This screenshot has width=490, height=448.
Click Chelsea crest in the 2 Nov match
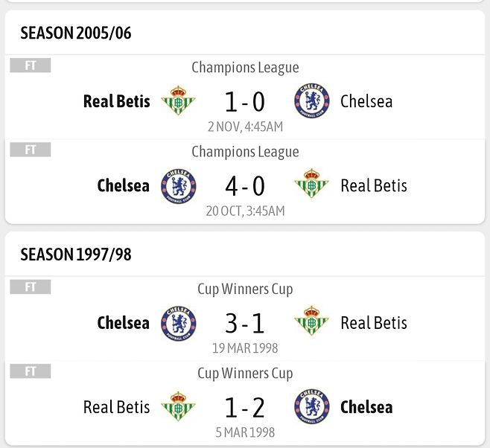click(312, 101)
